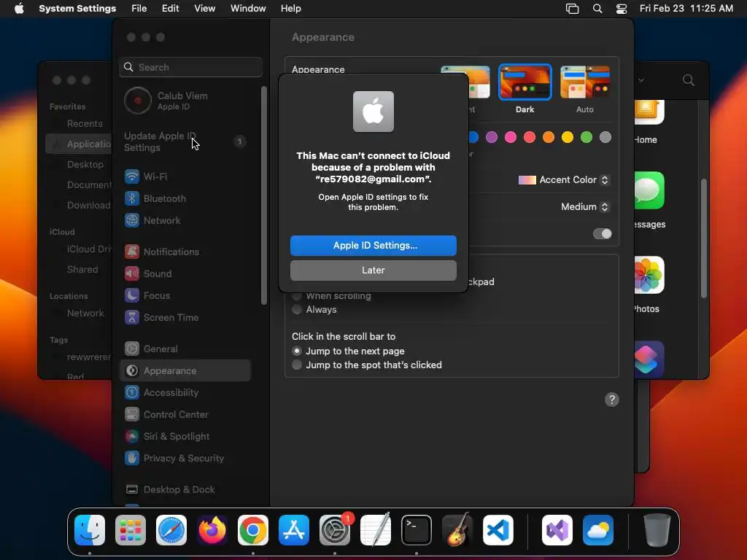The width and height of the screenshot is (747, 560).
Task: Click Apple ID Settings… button in dialog
Action: click(x=373, y=246)
